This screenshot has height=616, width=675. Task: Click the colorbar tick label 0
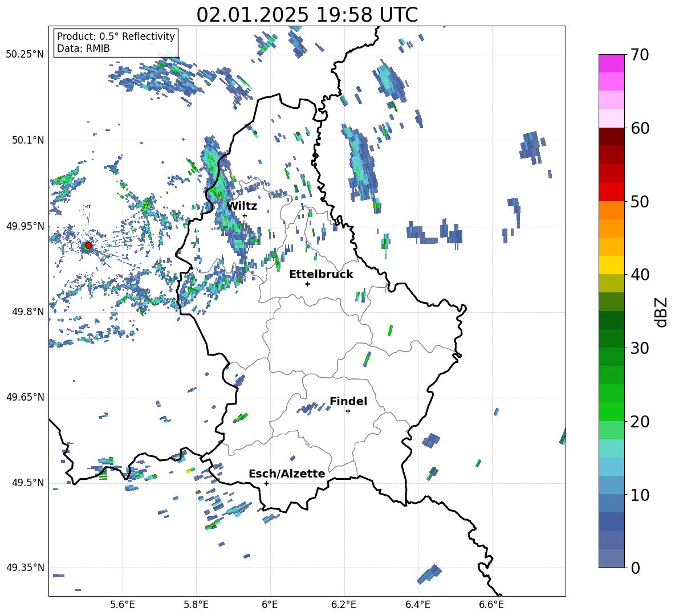(635, 568)
